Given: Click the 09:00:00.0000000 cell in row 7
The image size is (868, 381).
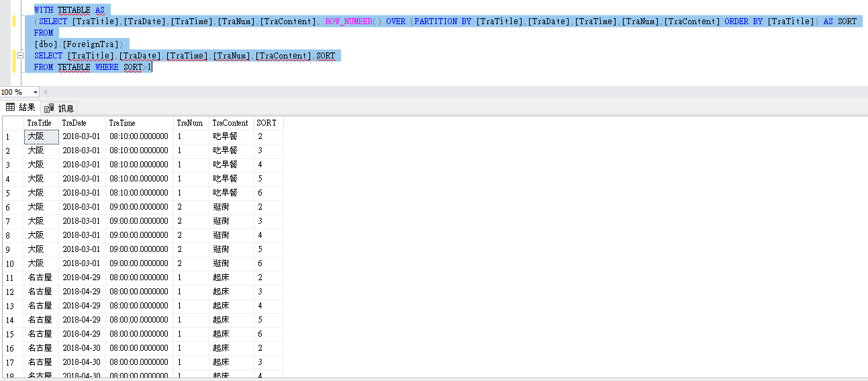Looking at the screenshot, I should point(140,221).
